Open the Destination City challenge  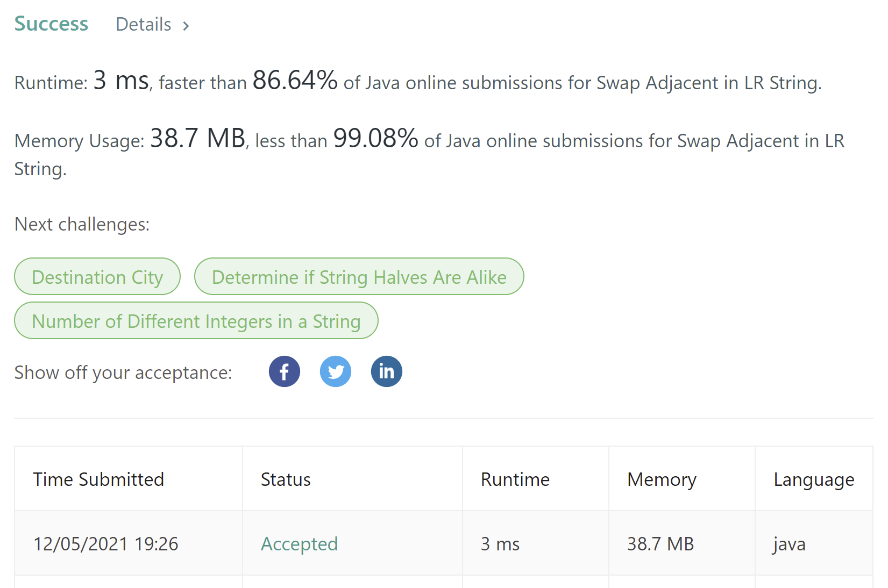pos(97,277)
